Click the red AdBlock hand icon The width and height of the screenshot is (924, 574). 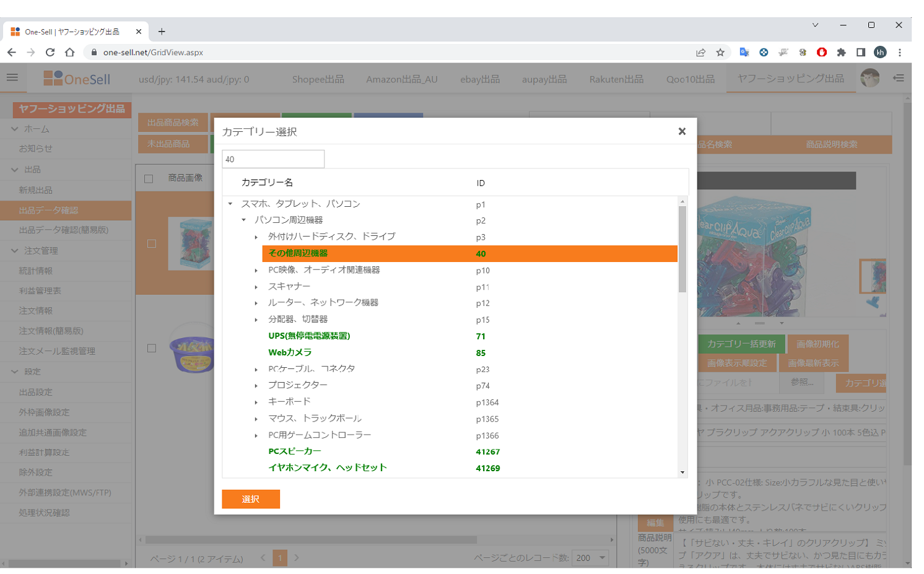click(822, 53)
